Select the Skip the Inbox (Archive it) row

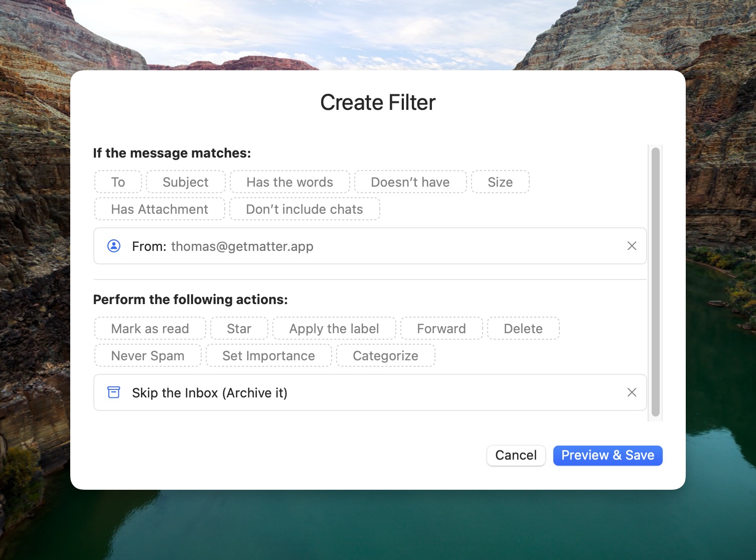point(370,392)
